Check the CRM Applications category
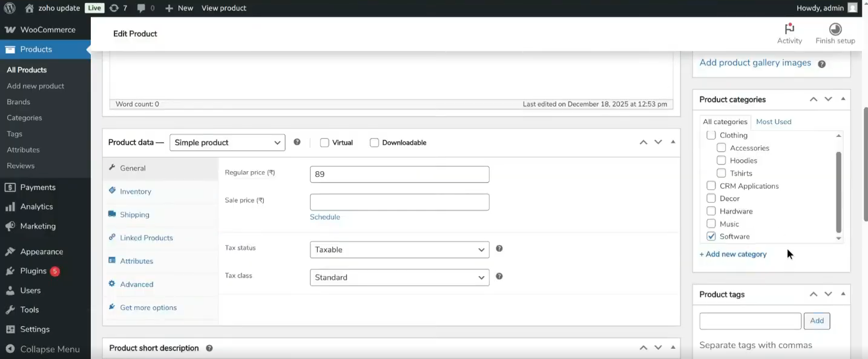This screenshot has width=868, height=359. point(711,186)
